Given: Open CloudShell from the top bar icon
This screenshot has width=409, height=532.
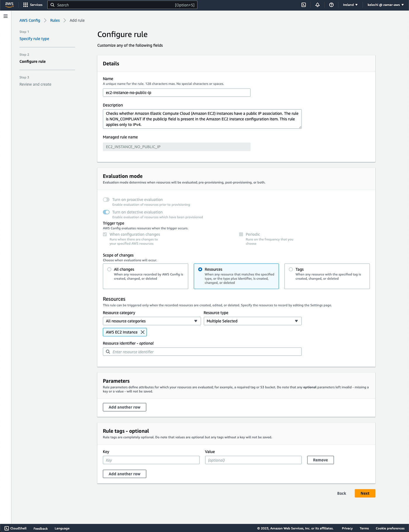Looking at the screenshot, I should tap(304, 5).
